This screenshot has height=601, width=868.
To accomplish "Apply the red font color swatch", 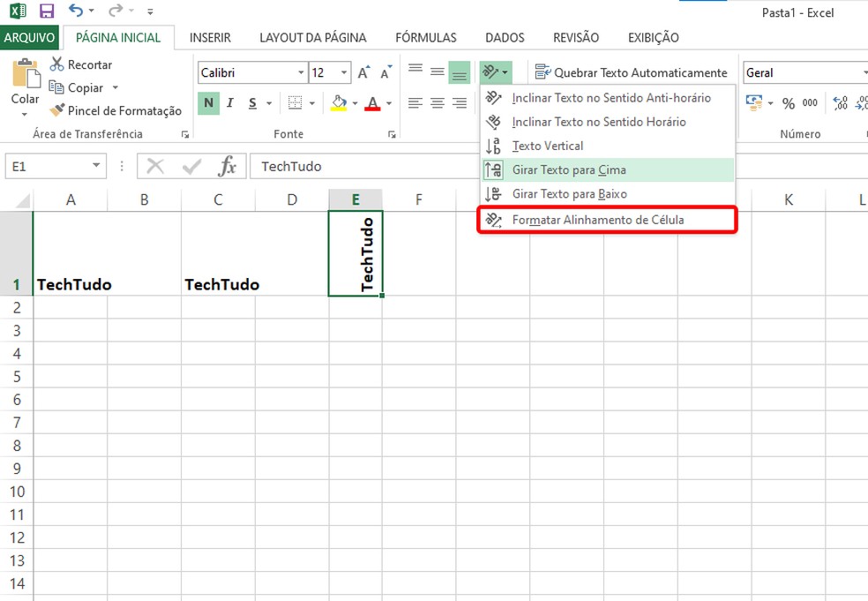I will click(372, 104).
